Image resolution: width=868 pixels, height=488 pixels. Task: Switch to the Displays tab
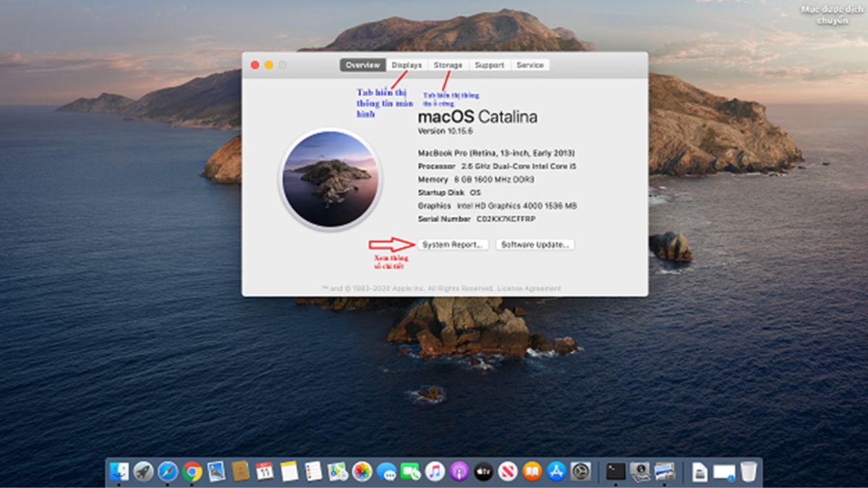407,65
